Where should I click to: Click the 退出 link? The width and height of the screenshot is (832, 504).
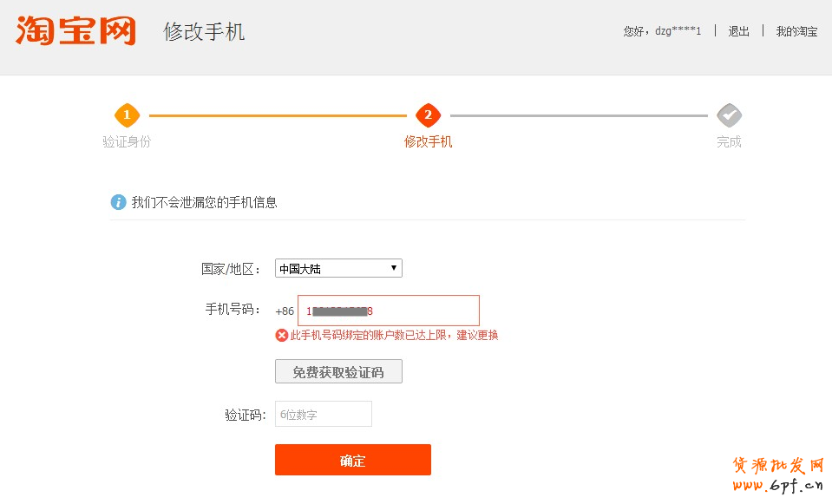coord(738,31)
